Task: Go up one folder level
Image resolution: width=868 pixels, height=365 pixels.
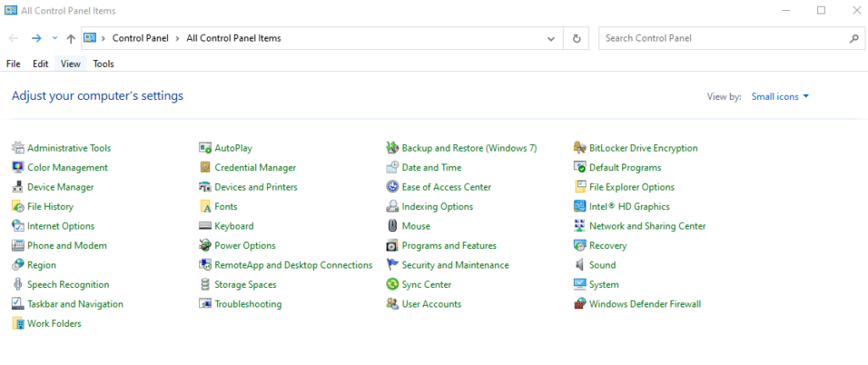Action: 70,38
